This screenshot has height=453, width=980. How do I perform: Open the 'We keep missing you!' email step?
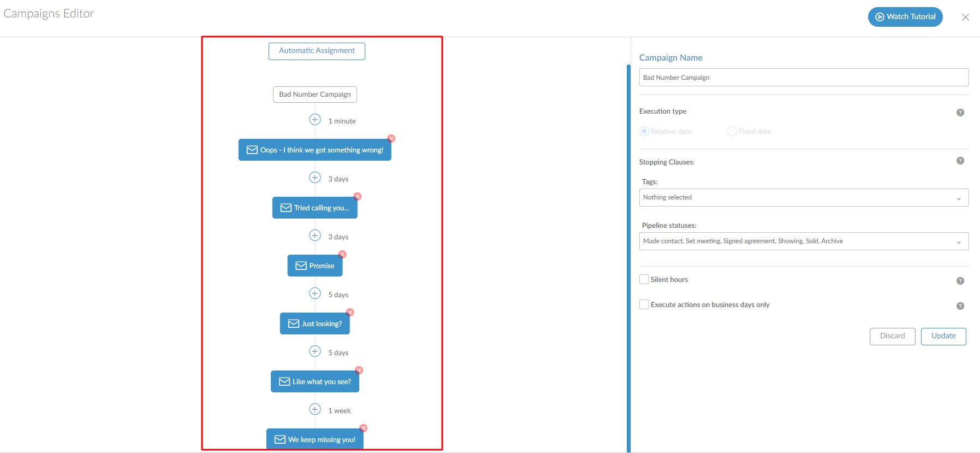point(315,439)
